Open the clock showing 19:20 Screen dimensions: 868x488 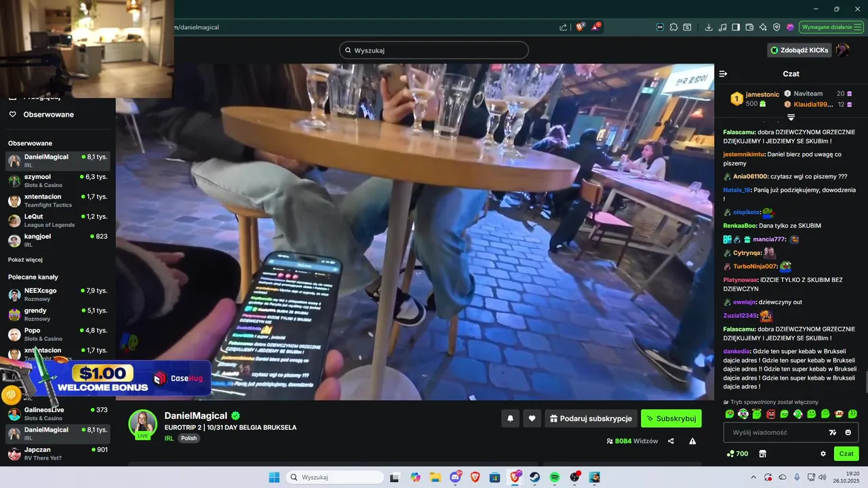[x=846, y=477]
